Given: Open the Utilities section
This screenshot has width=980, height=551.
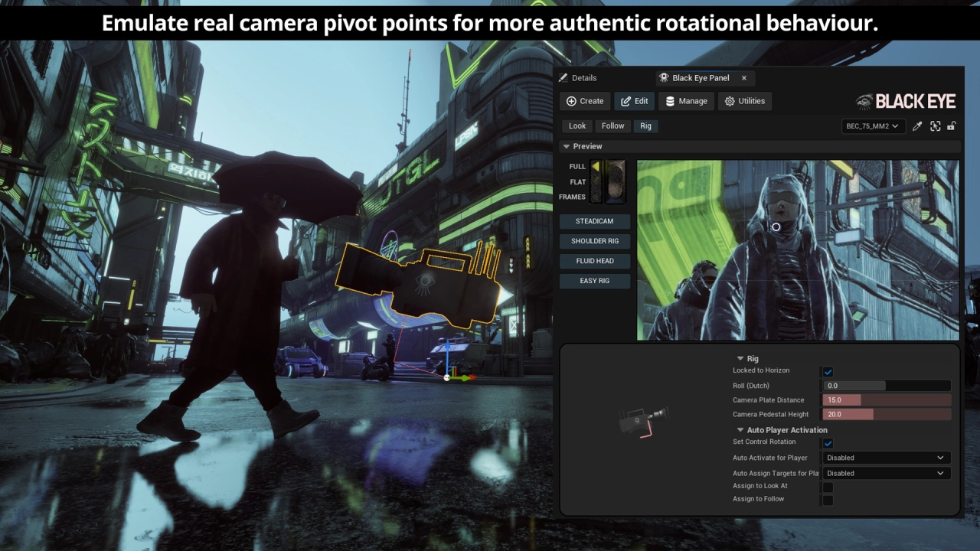Looking at the screenshot, I should click(x=745, y=101).
